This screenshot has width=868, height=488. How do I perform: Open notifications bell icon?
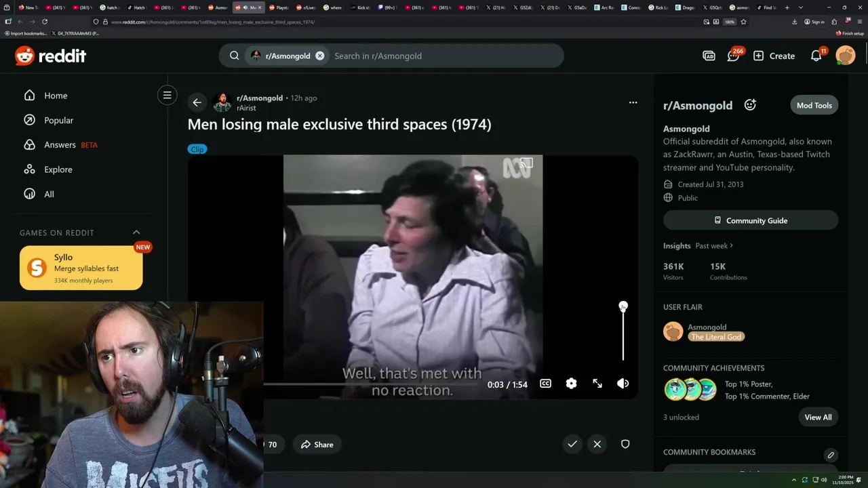pyautogui.click(x=816, y=56)
